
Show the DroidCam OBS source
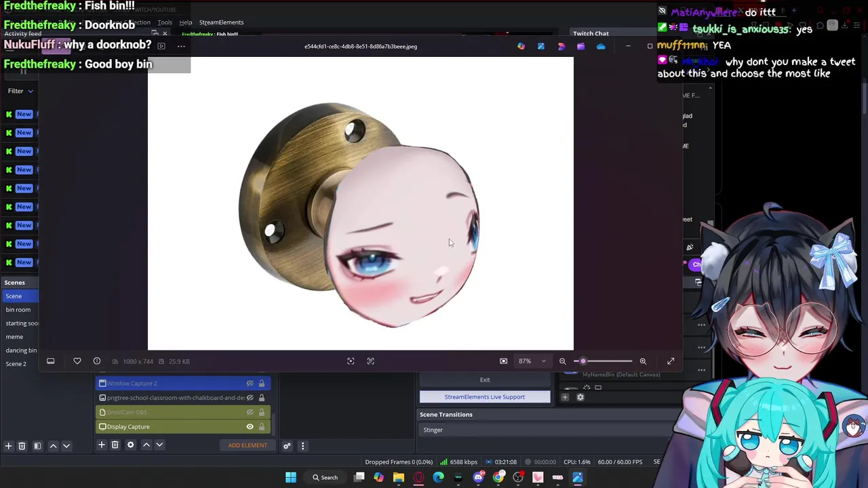(250, 412)
